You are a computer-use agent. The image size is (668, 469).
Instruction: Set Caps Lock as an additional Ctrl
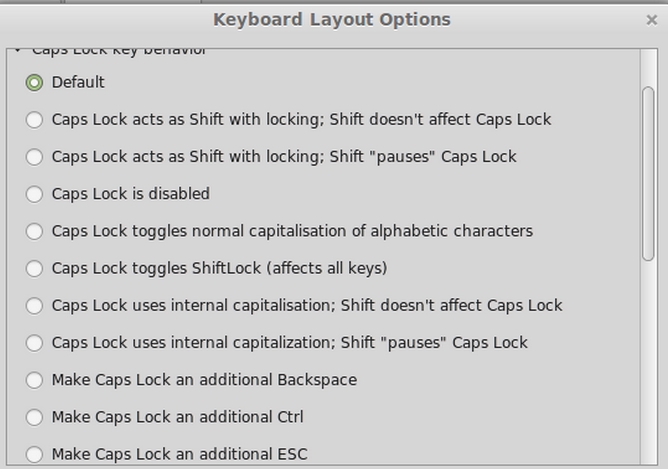coord(35,417)
